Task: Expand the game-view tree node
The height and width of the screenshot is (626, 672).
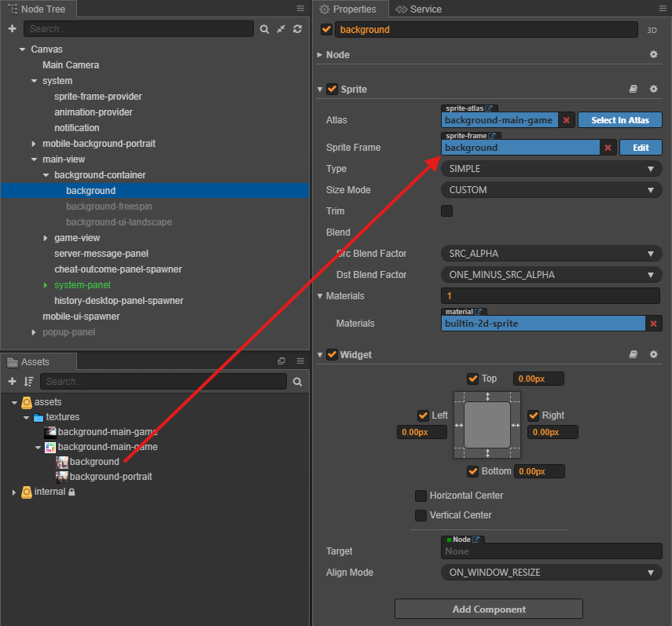Action: (46, 238)
